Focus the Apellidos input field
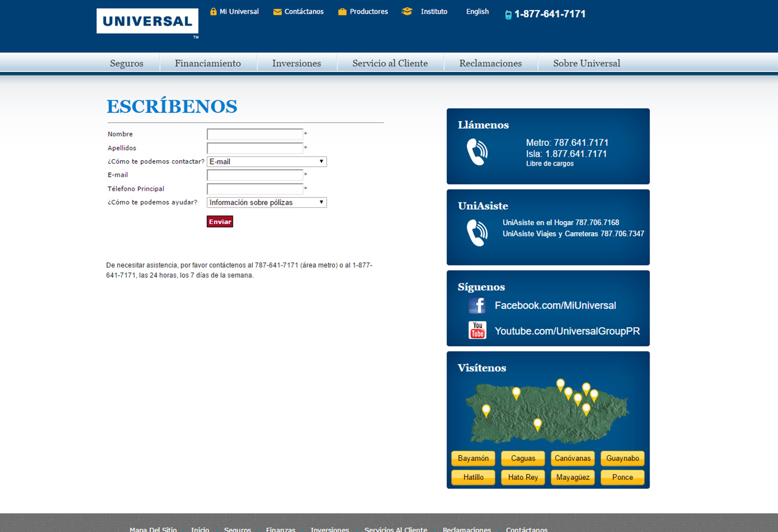Image resolution: width=778 pixels, height=532 pixels. tap(255, 148)
